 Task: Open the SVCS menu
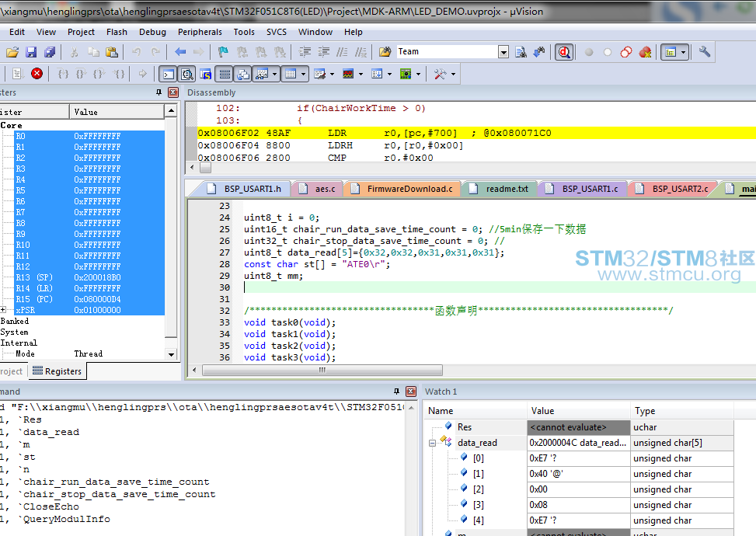277,32
